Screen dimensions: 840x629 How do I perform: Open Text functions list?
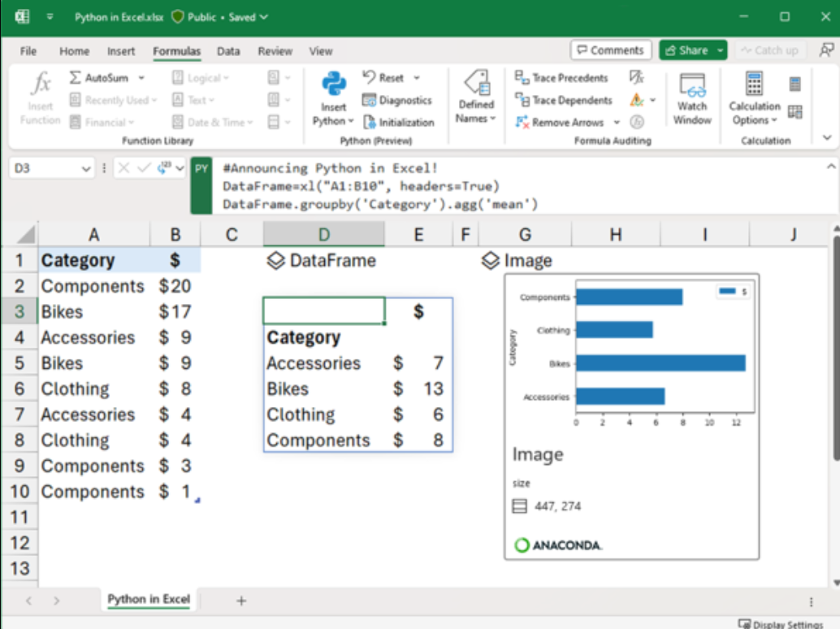[193, 100]
